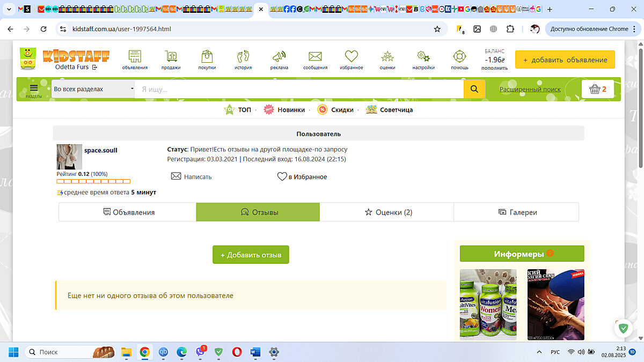The width and height of the screenshot is (644, 362).
Task: Click the 'Я ищу...' search field
Action: [299, 89]
